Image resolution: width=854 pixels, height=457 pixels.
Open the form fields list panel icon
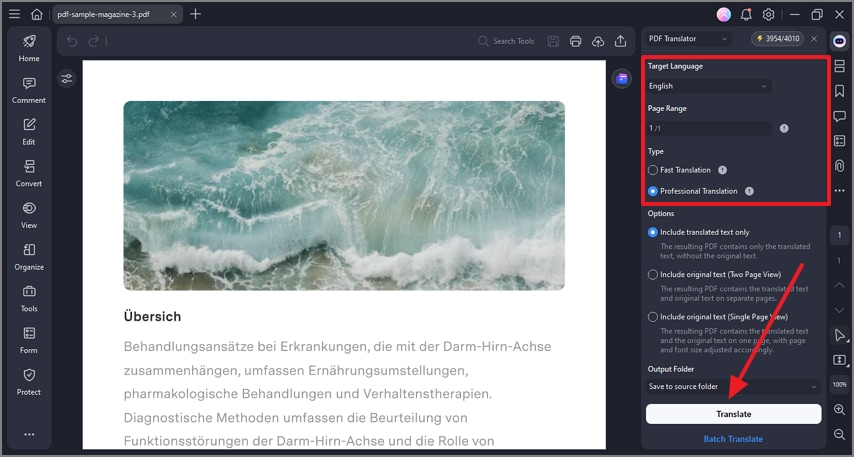[839, 141]
